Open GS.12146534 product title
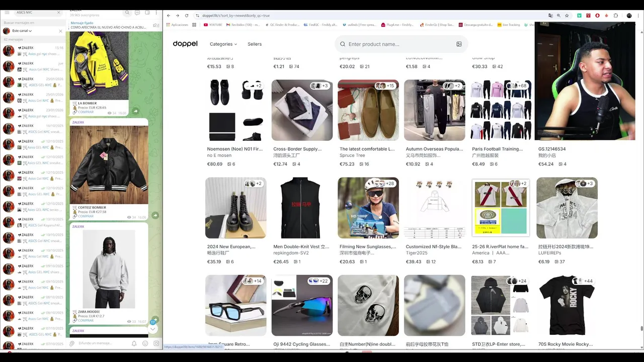 552,149
